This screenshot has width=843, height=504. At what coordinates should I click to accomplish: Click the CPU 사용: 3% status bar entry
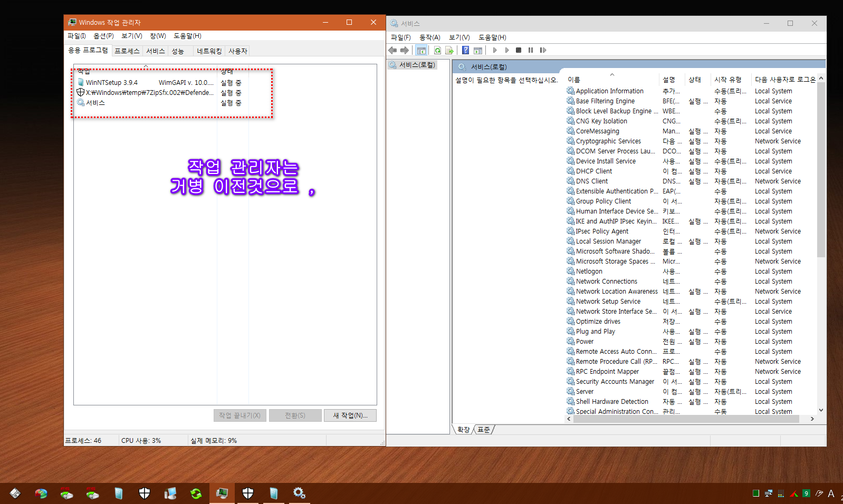pos(141,441)
